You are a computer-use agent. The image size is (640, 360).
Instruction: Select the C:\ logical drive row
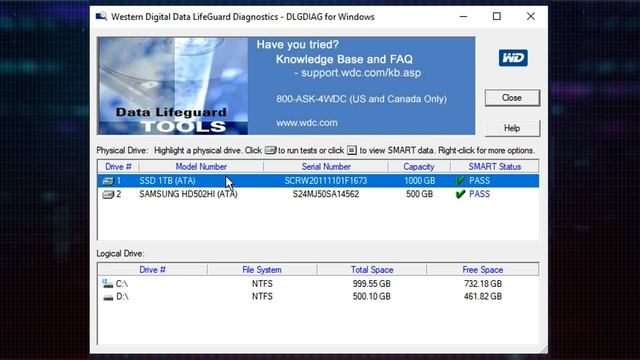(x=318, y=284)
